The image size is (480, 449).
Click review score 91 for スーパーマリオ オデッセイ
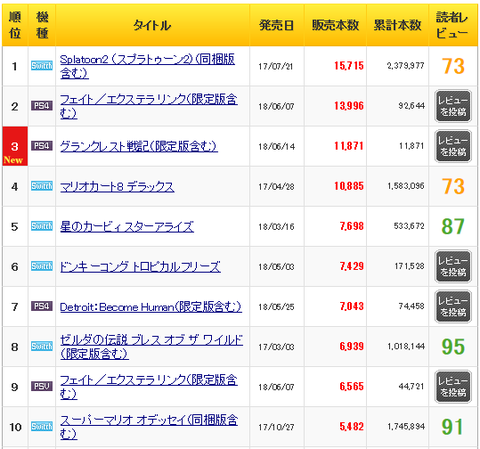pos(452,427)
